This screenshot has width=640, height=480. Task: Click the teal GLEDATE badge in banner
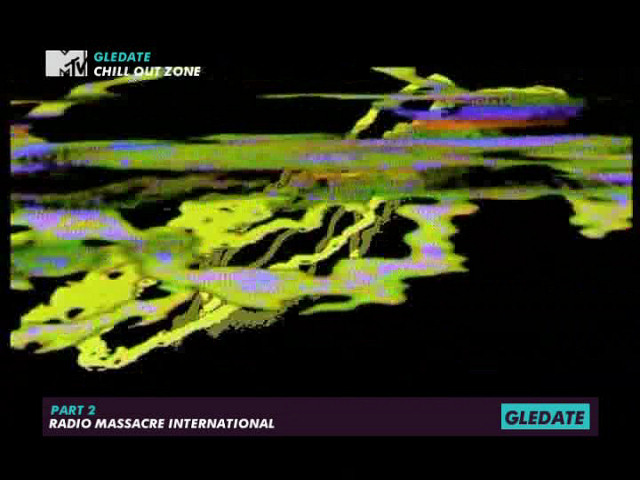point(545,417)
